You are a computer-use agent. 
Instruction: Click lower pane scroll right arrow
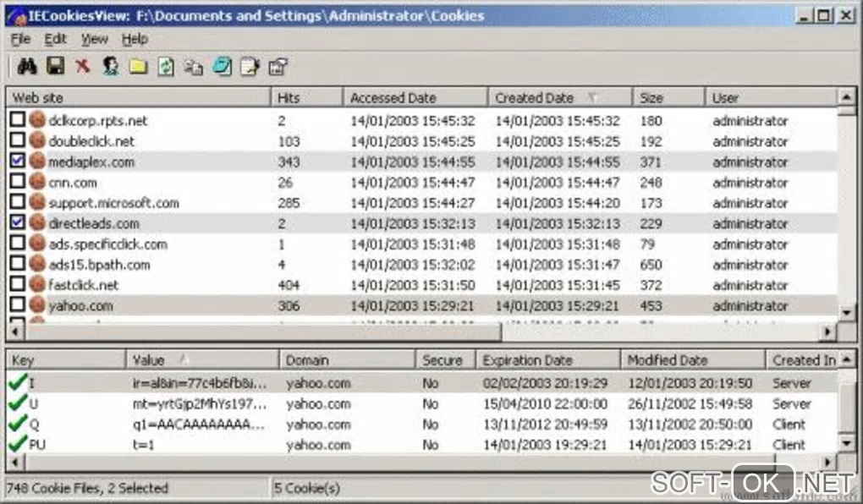point(827,462)
